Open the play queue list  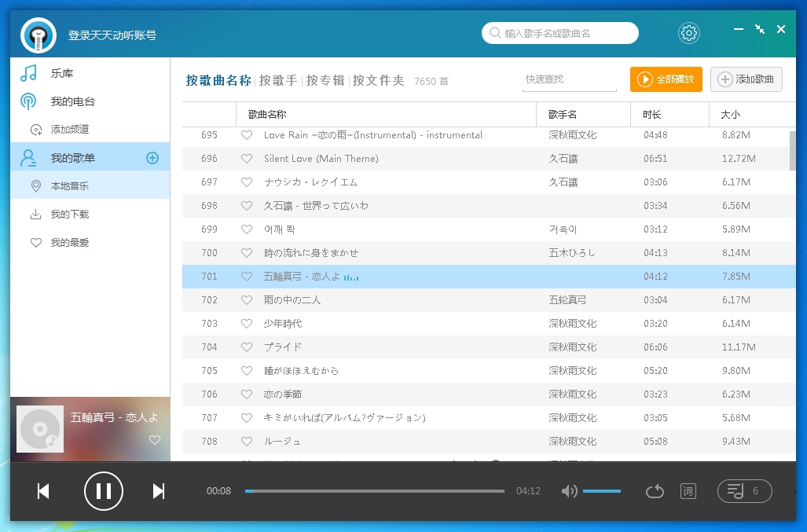(x=745, y=491)
